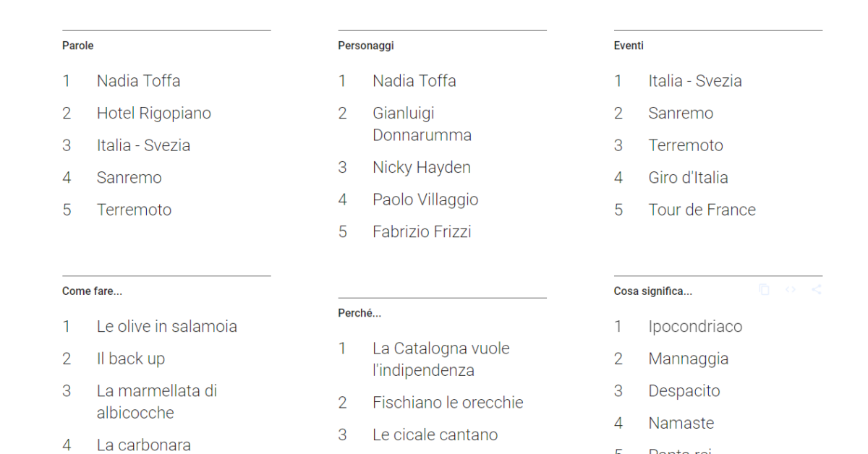Viewport: 868px width, 454px height.
Task: Select Giro d'Italia event
Action: point(689,178)
